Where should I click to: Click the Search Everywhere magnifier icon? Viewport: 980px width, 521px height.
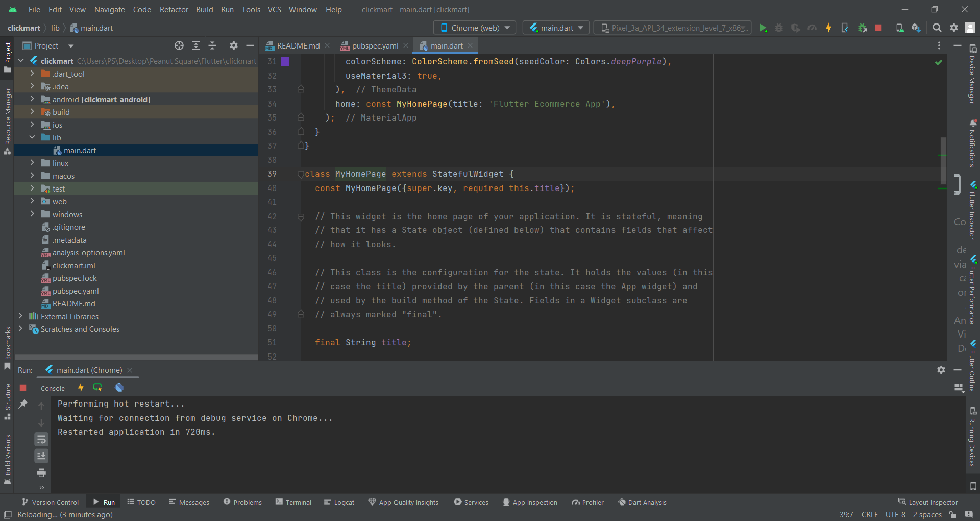coord(937,28)
